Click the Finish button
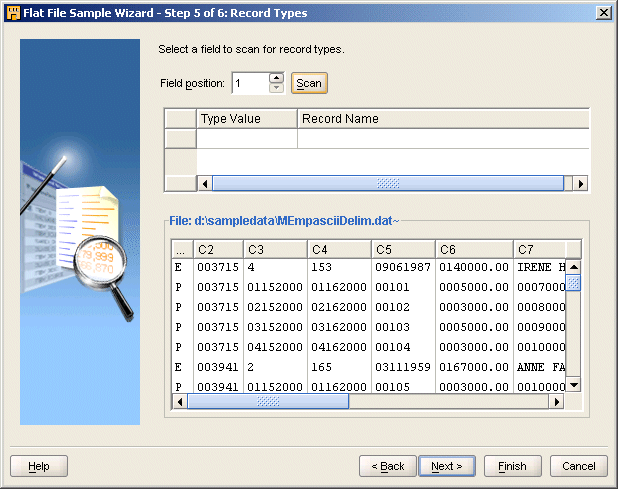 tap(512, 467)
